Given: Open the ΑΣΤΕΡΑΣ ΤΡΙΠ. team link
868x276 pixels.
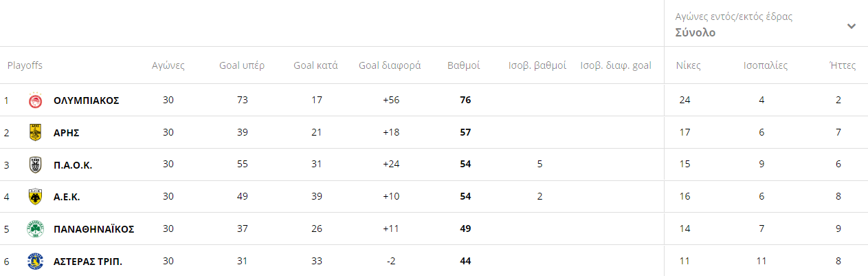Looking at the screenshot, I should pos(88,262).
